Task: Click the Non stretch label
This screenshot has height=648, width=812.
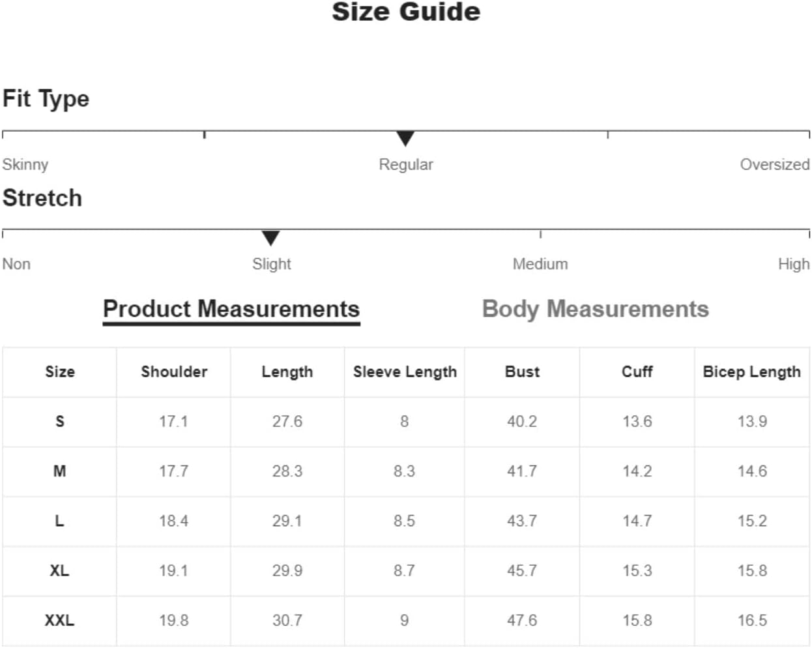Action: coord(16,264)
